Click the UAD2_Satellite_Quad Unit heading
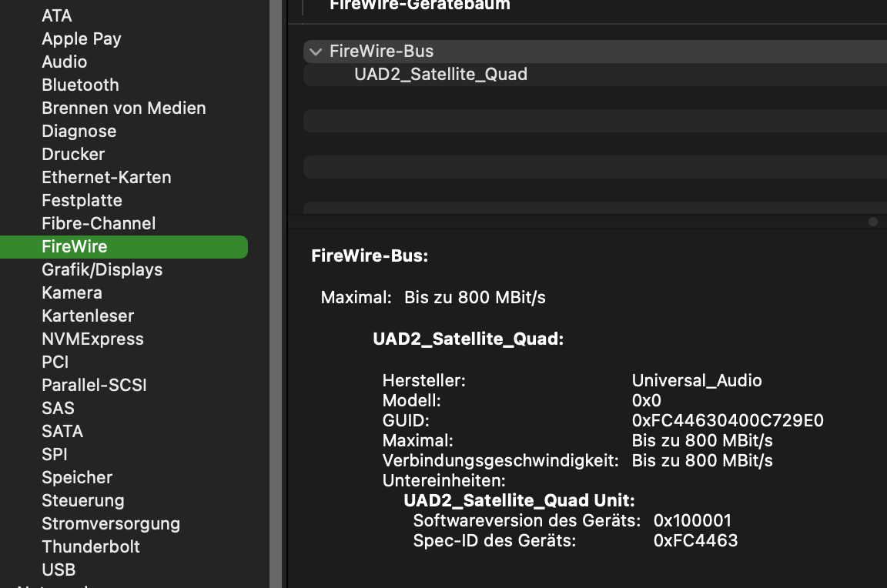The height and width of the screenshot is (588, 887). pyautogui.click(x=519, y=500)
